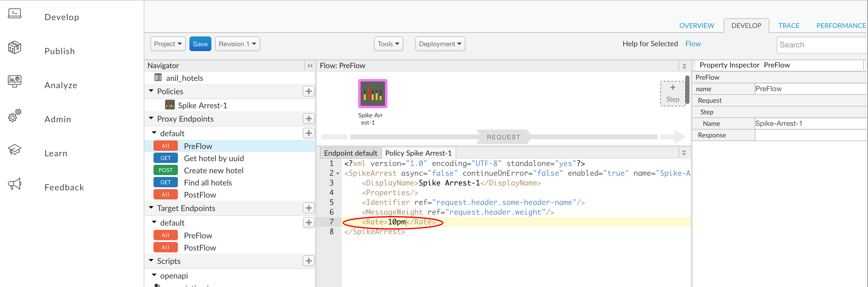Open the Flow help link

point(693,44)
